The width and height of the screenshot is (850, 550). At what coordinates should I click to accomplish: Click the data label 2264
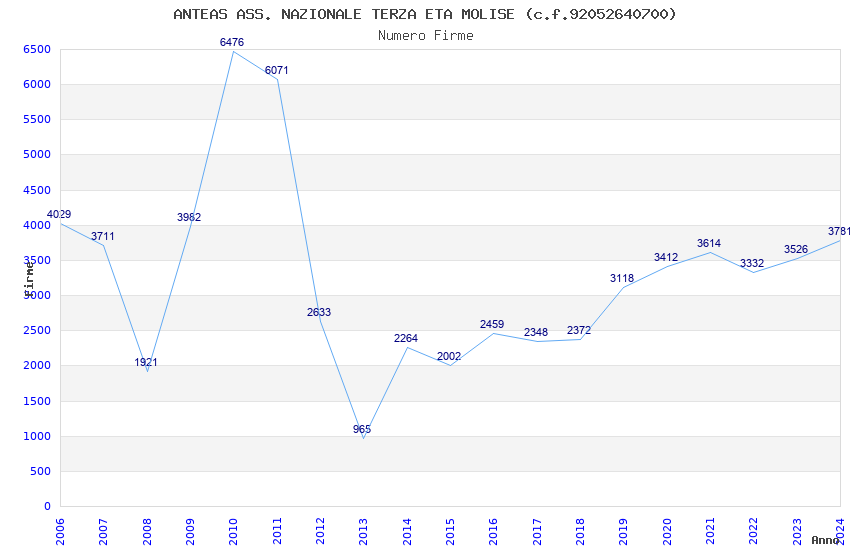pyautogui.click(x=406, y=338)
